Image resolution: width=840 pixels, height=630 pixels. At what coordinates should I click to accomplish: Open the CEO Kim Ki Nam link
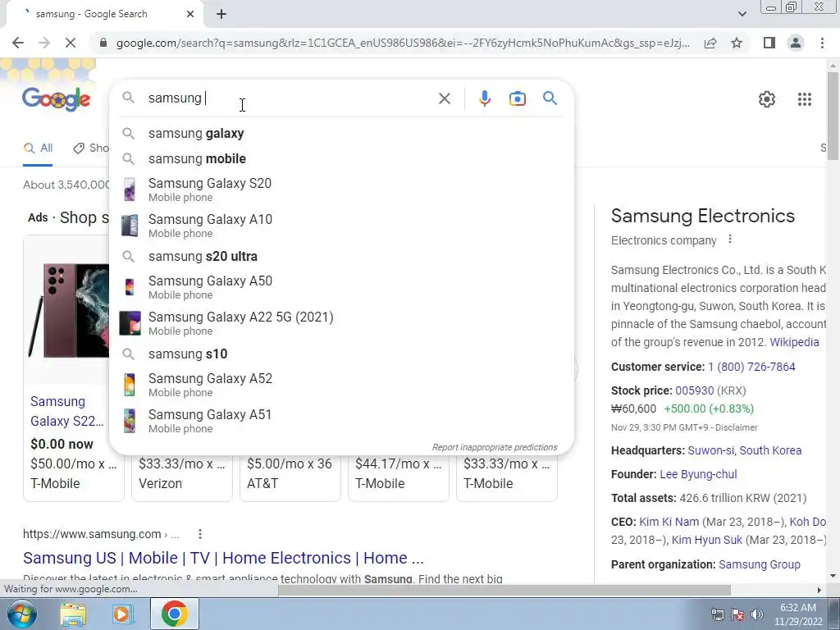[x=669, y=522]
